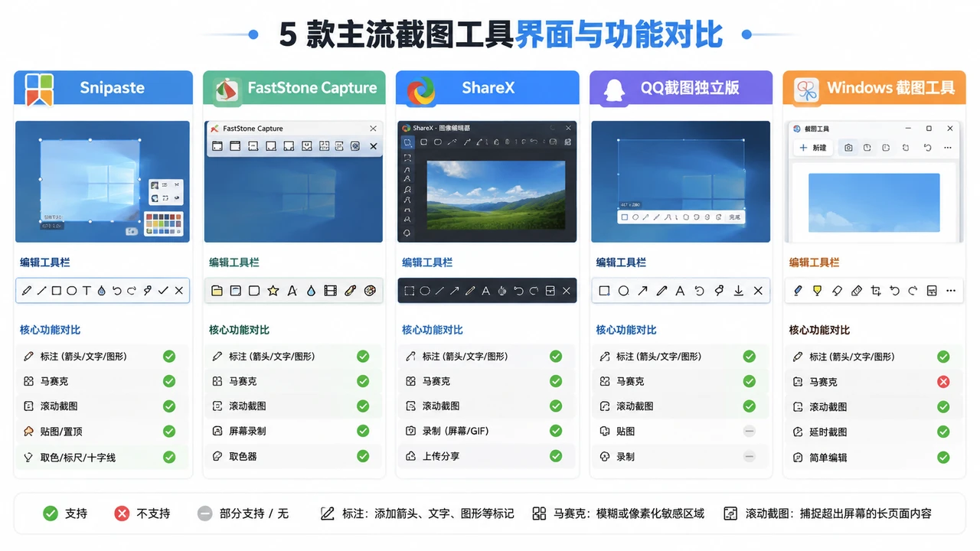Click the folder icon in FastStone edit toolbar
The height and width of the screenshot is (551, 980).
coord(217,291)
